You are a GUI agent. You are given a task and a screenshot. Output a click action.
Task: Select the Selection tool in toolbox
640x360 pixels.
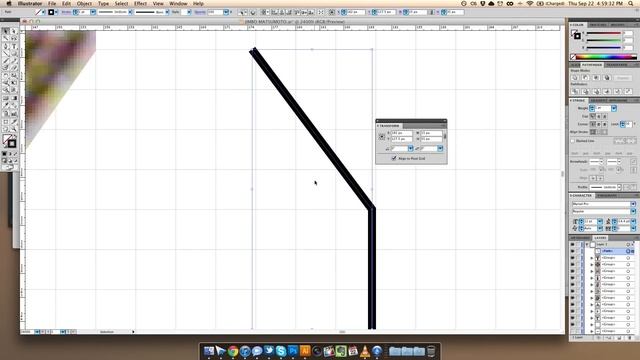coord(6,31)
